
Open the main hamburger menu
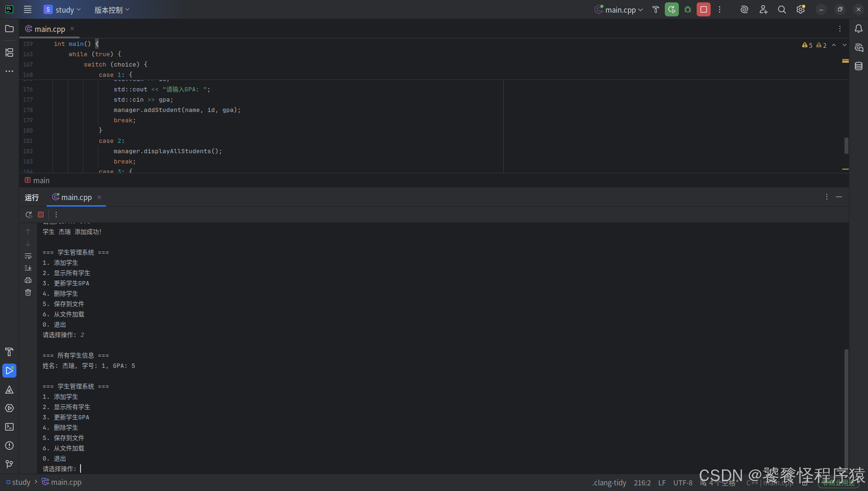28,9
